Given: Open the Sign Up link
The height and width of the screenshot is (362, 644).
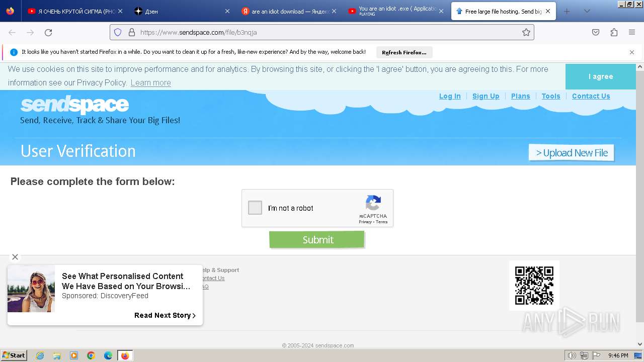Looking at the screenshot, I should click(486, 96).
